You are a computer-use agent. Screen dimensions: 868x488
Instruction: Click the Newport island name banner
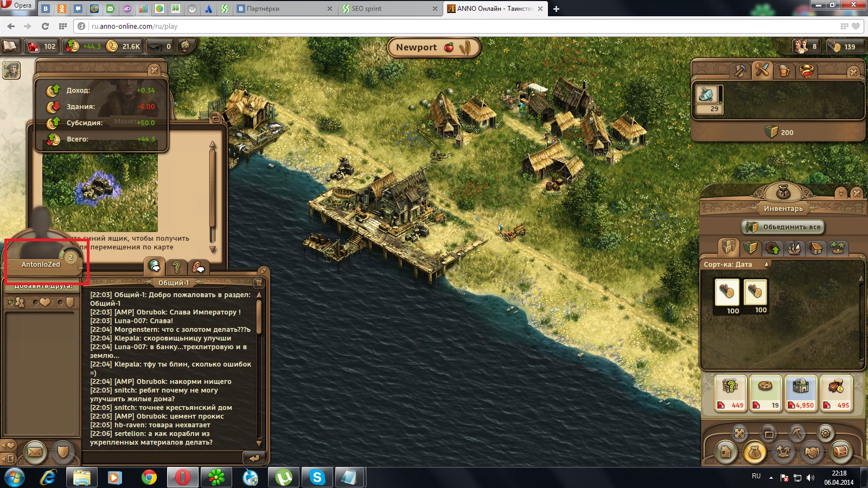point(434,47)
